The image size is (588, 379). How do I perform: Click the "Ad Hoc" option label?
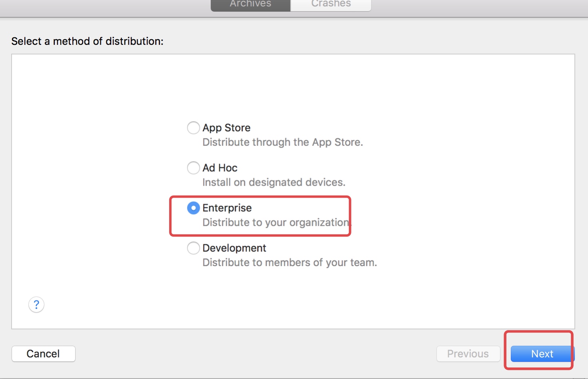click(x=220, y=168)
